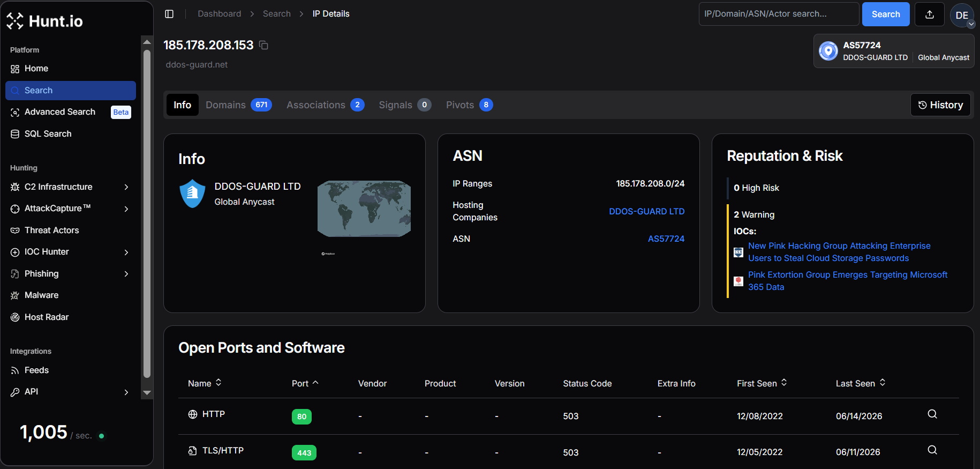The image size is (980, 469).
Task: Sort table by Name column
Action: pos(205,383)
